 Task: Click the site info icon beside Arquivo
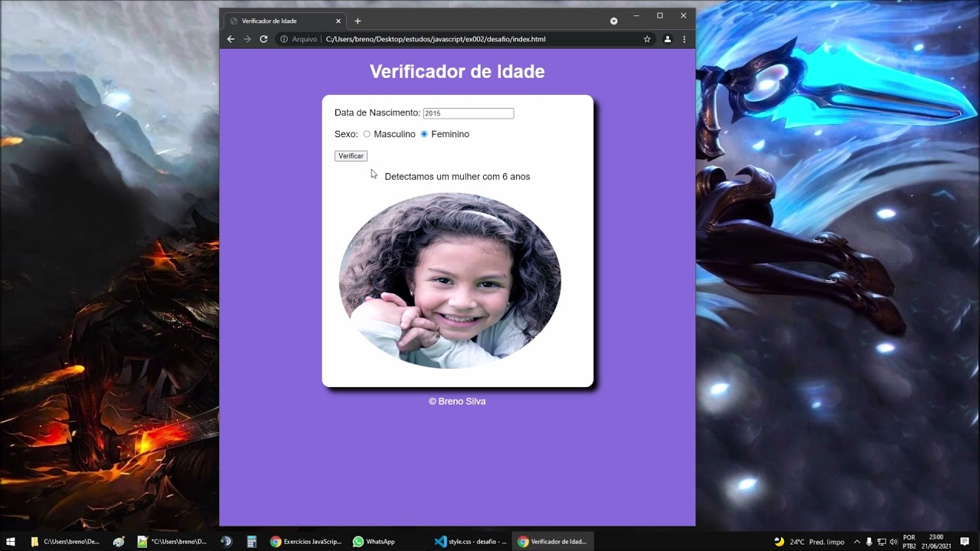point(284,39)
